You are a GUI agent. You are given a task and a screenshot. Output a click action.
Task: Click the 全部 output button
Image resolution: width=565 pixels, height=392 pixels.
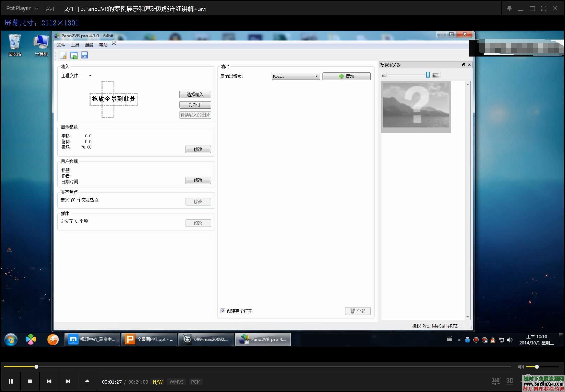358,311
